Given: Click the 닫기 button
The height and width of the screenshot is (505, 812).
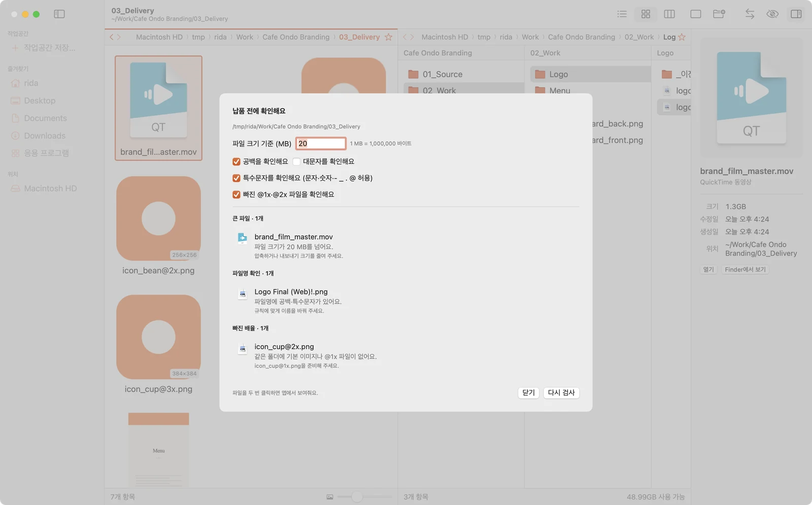Looking at the screenshot, I should click(x=528, y=393).
